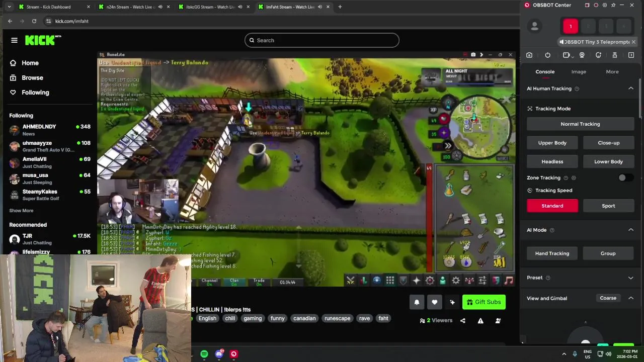Reload the browser page
The height and width of the screenshot is (362, 644).
(34, 21)
